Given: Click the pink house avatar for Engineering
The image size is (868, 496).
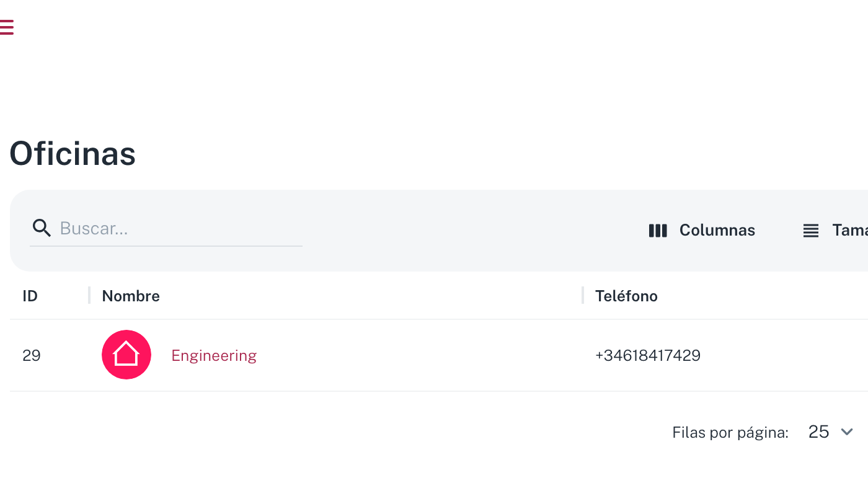Looking at the screenshot, I should [x=126, y=355].
